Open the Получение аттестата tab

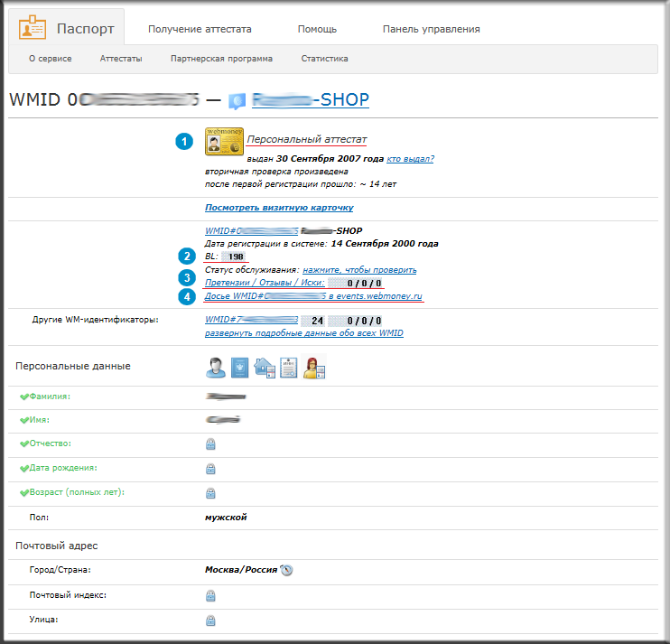tap(200, 29)
